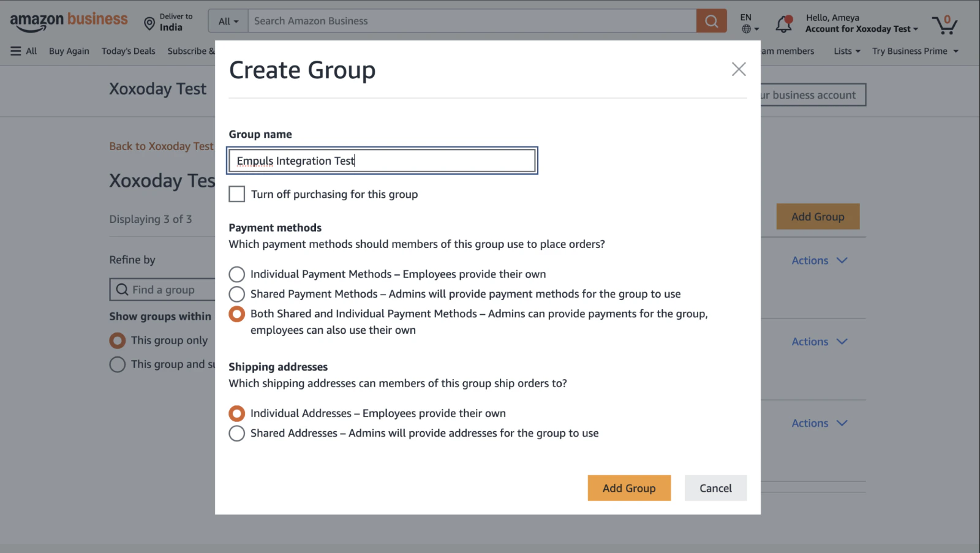This screenshot has height=553, width=980.
Task: Click the team members navigation link
Action: (788, 51)
